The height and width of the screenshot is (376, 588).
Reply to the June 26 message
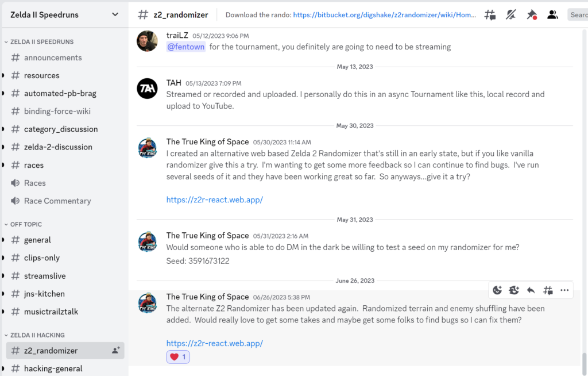[x=531, y=290]
